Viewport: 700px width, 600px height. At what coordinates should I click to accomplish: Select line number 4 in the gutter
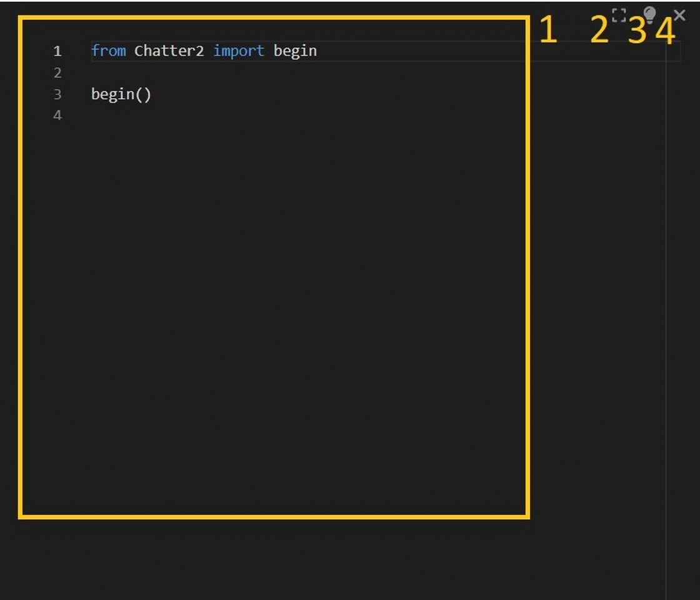(57, 116)
